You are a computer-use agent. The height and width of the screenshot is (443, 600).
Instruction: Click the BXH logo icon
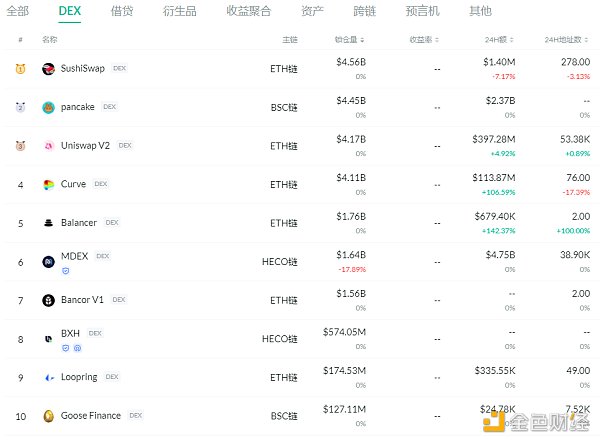[x=48, y=339]
